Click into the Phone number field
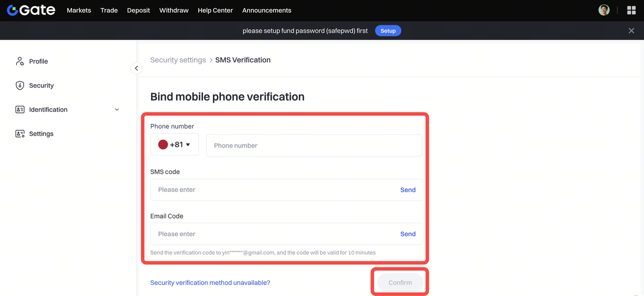Screen dimensions: 644x296 tap(314, 145)
